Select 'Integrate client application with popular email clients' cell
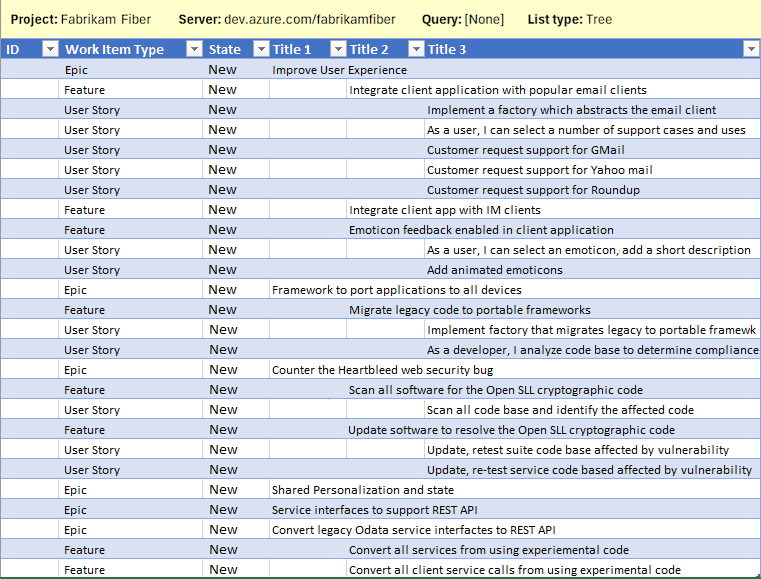 (x=498, y=90)
